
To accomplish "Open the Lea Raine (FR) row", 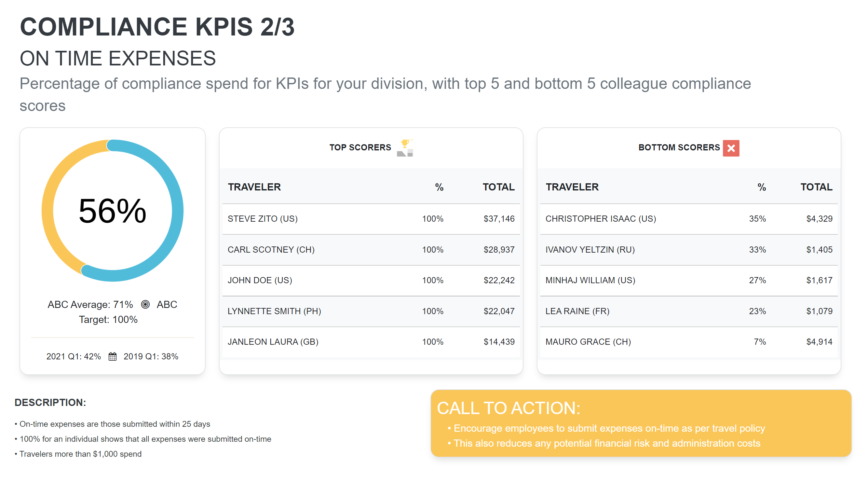I will (x=689, y=311).
